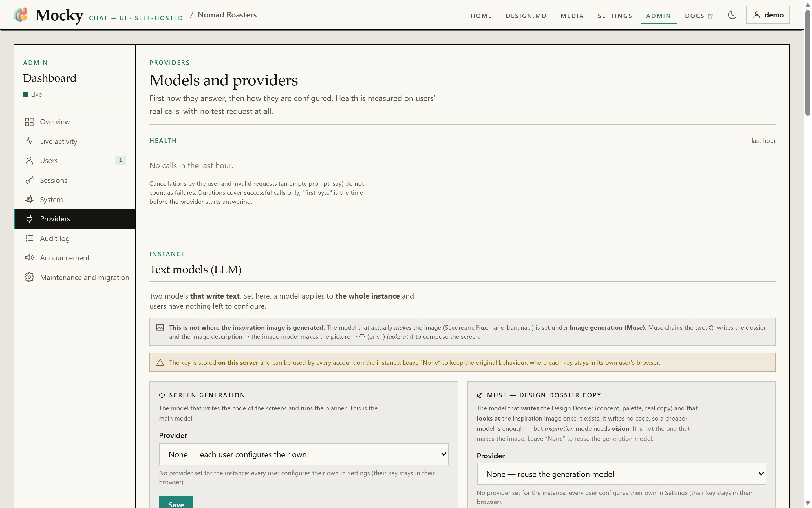Image resolution: width=812 pixels, height=508 pixels.
Task: Open the Audit log sidebar entry
Action: [75, 238]
